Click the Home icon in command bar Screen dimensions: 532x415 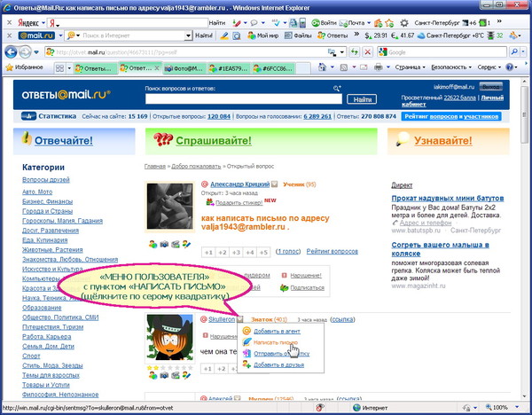323,67
